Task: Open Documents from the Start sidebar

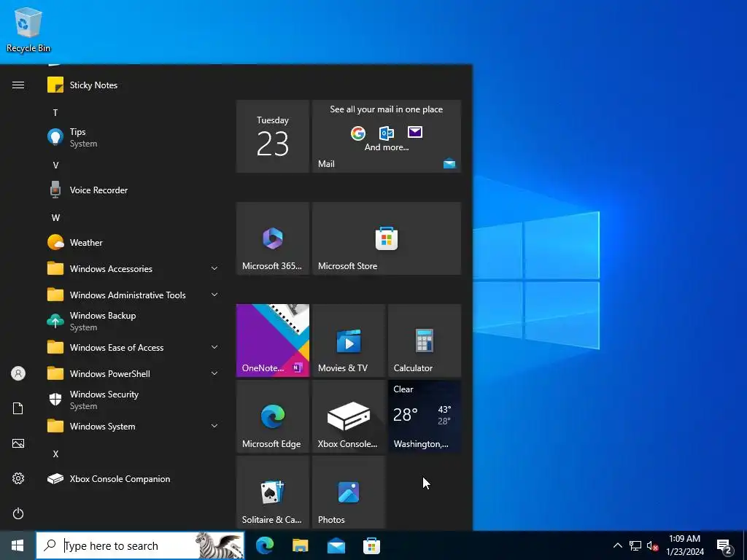Action: tap(18, 408)
